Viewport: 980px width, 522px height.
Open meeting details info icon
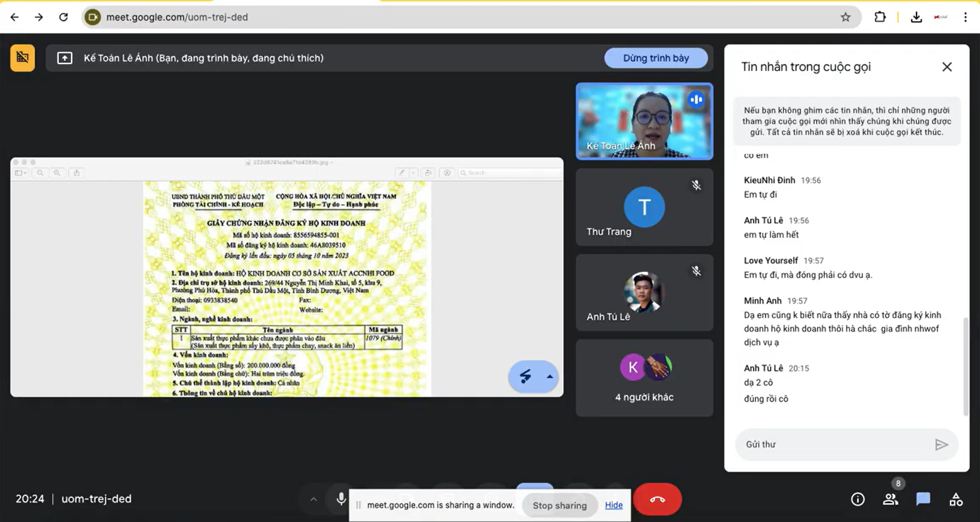tap(857, 499)
